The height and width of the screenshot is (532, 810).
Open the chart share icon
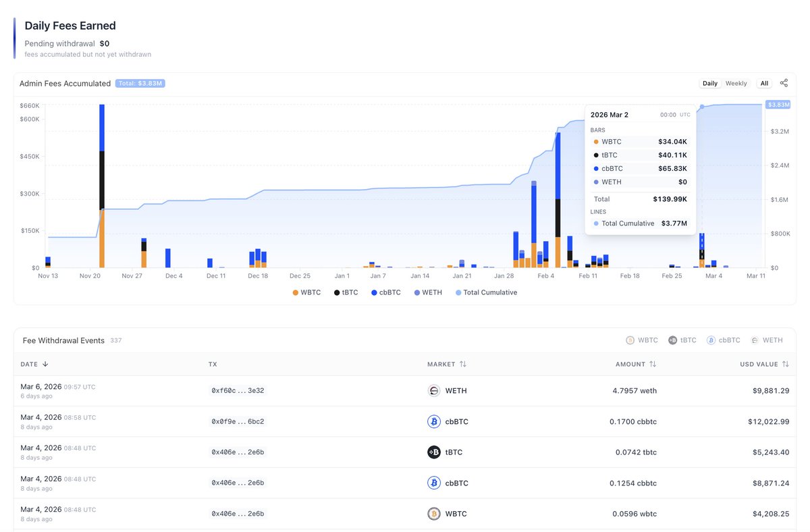coord(784,83)
